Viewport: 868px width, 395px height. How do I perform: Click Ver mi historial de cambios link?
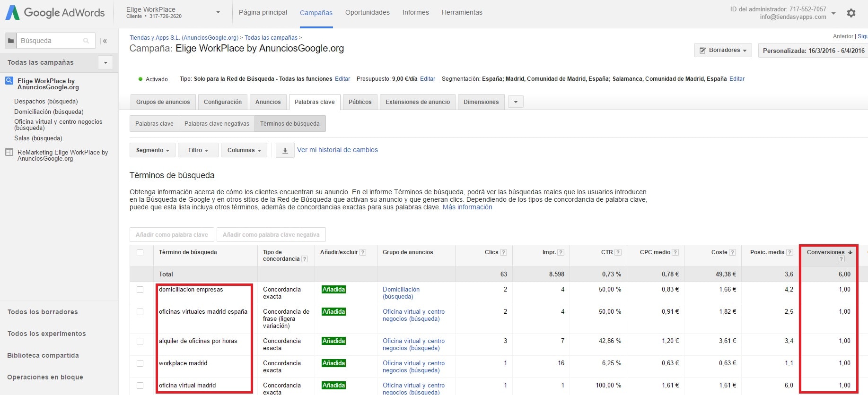pyautogui.click(x=337, y=150)
